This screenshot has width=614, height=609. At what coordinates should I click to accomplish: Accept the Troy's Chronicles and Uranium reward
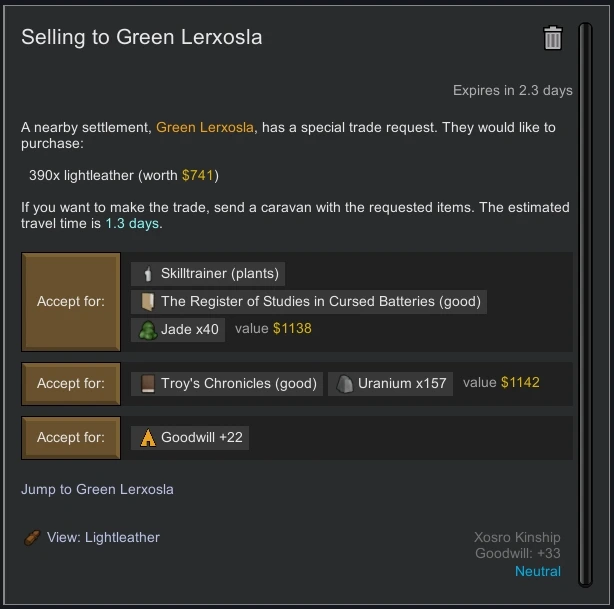click(71, 383)
